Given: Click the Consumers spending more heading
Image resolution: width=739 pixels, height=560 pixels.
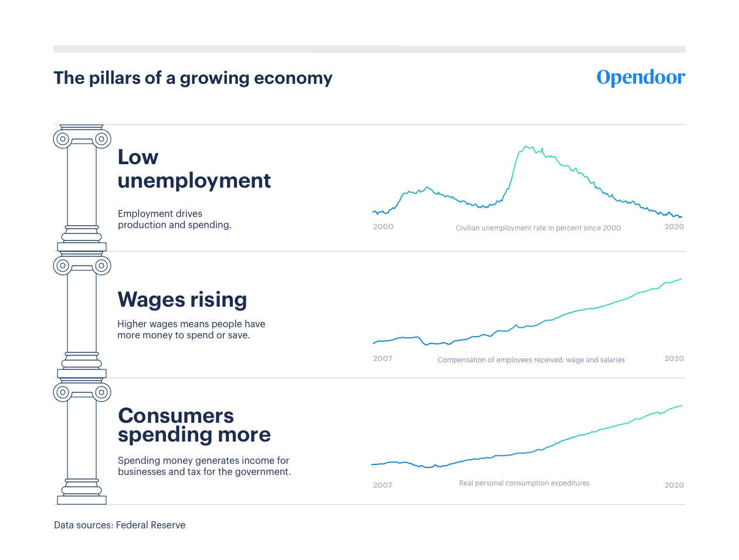Looking at the screenshot, I should pos(194,425).
